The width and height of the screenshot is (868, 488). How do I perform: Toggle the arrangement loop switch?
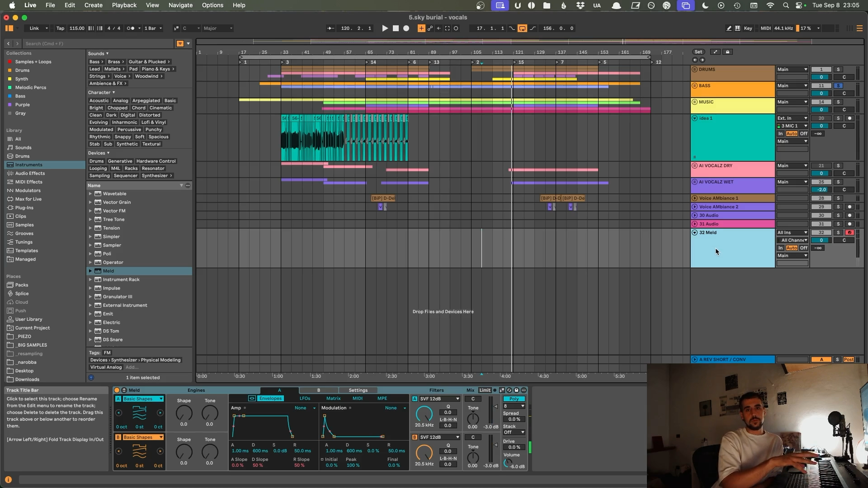coord(522,28)
